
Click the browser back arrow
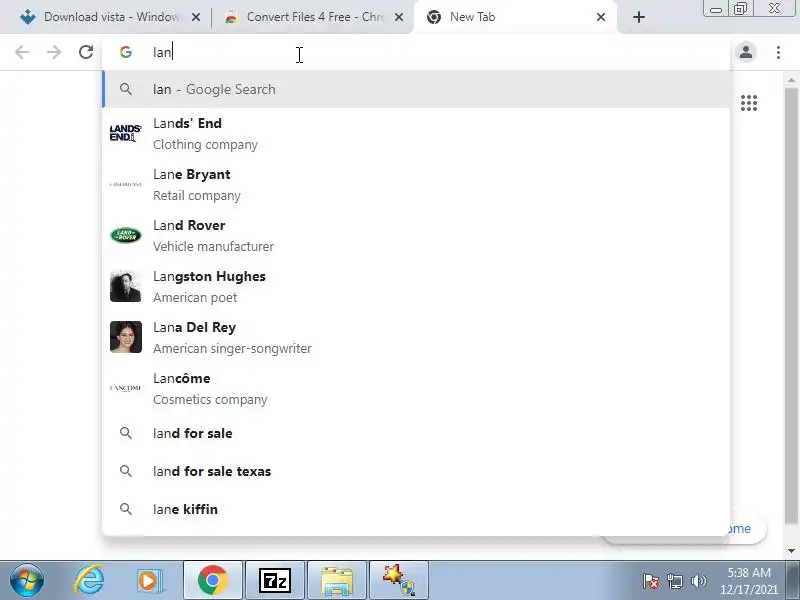click(x=22, y=52)
